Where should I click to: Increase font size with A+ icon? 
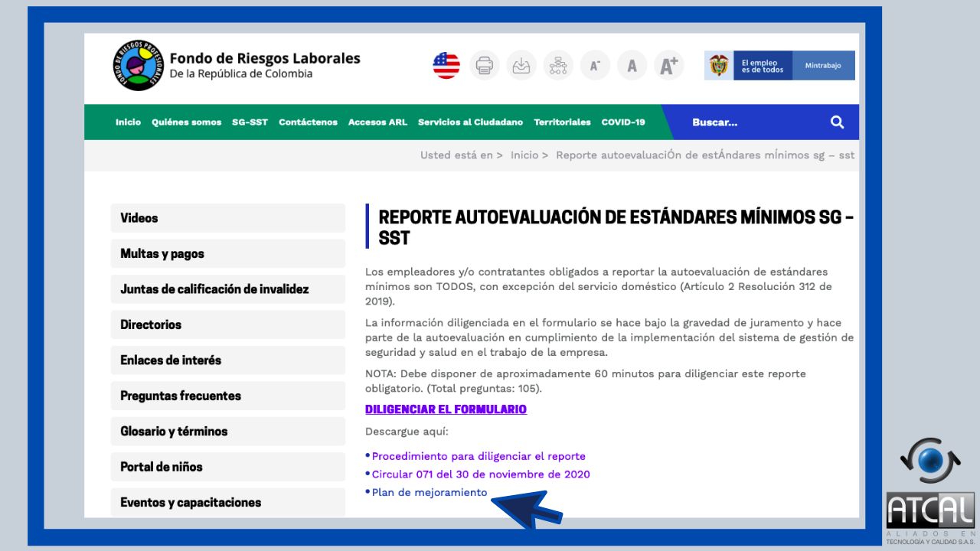tap(669, 66)
